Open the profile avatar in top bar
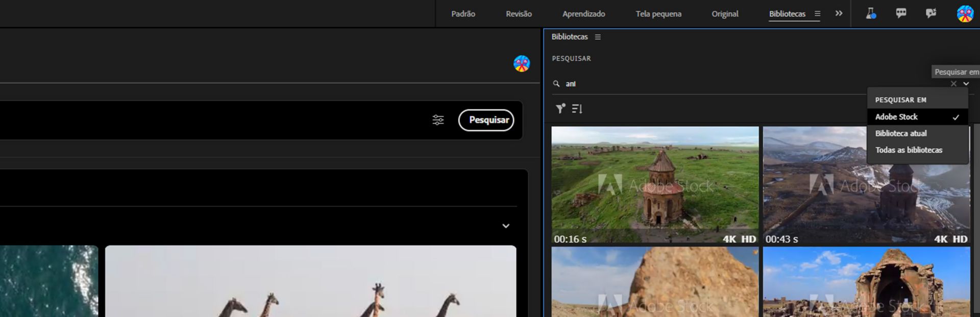 click(965, 14)
